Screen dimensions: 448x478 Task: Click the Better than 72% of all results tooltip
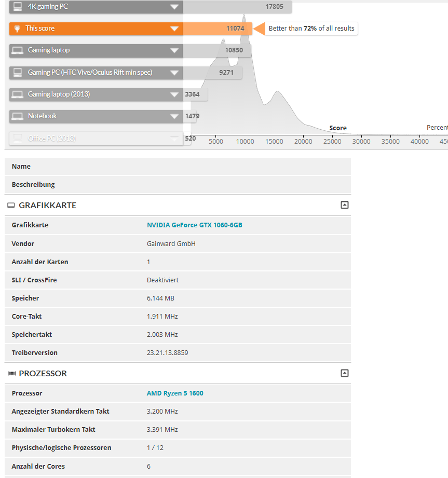(311, 29)
